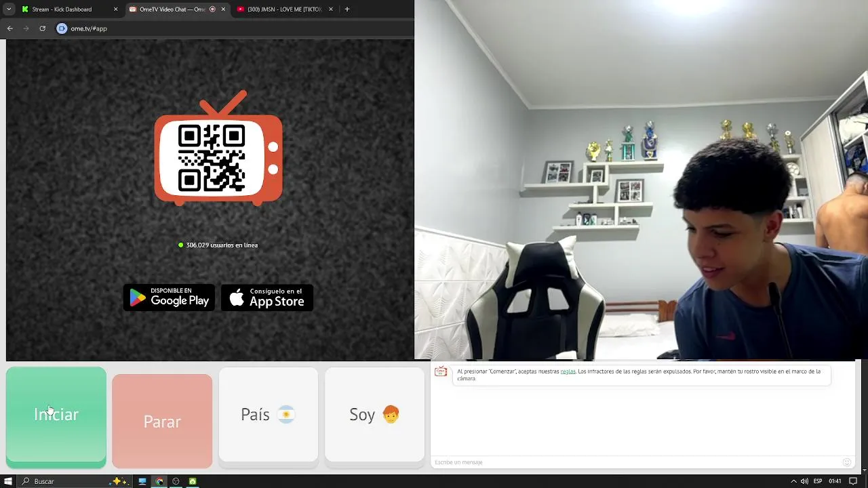
Task: Change the ESP input language
Action: pos(818,481)
